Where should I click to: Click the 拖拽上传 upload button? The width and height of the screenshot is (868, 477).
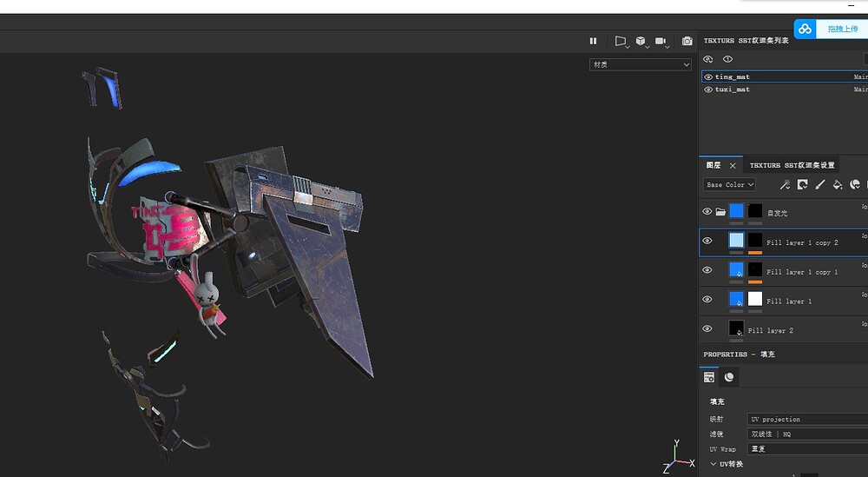click(842, 29)
